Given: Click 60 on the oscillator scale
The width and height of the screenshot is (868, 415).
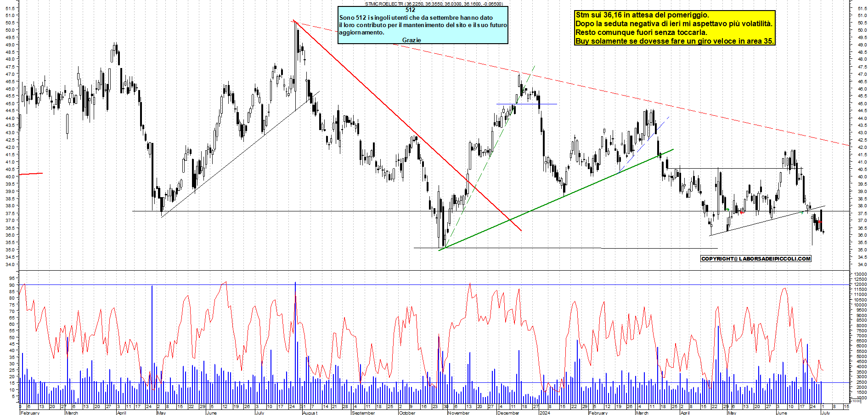Looking at the screenshot, I should [x=12, y=324].
